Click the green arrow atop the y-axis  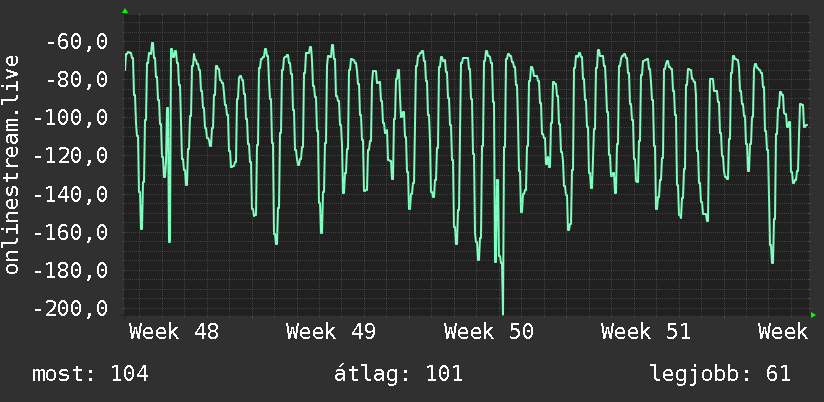pos(125,11)
